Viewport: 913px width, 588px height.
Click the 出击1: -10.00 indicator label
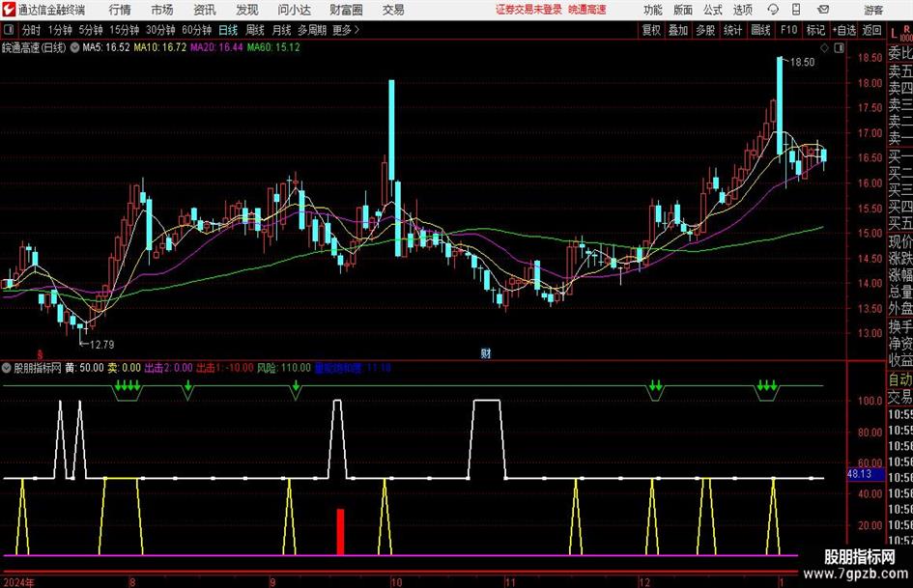[x=225, y=368]
